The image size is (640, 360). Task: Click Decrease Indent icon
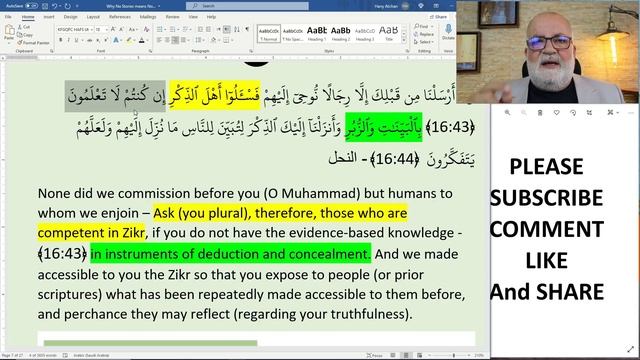point(200,29)
